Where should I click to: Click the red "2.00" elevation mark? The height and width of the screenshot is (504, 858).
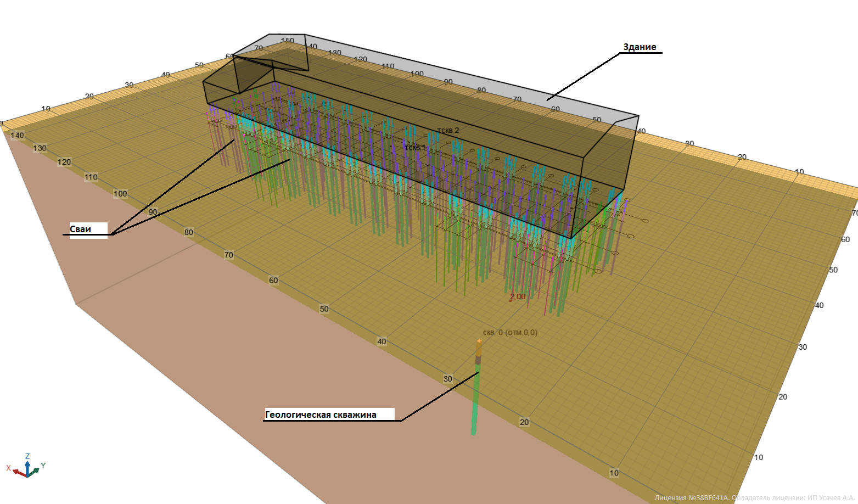tap(517, 297)
